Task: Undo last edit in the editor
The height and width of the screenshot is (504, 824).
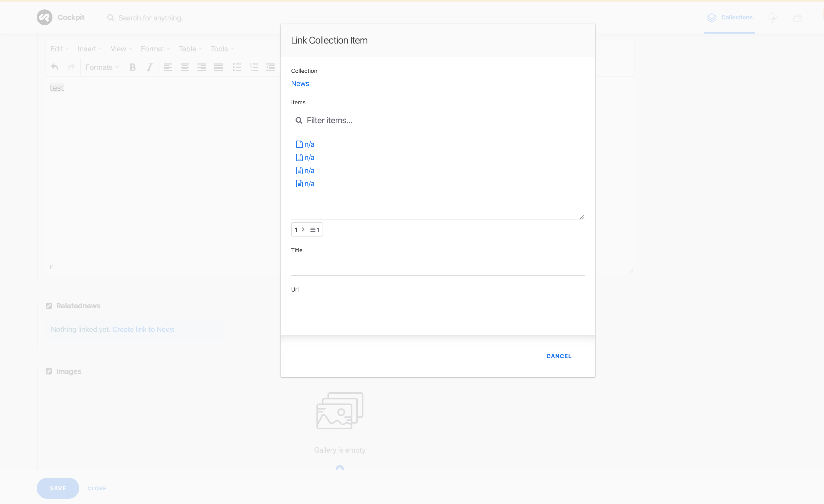Action: 55,67
